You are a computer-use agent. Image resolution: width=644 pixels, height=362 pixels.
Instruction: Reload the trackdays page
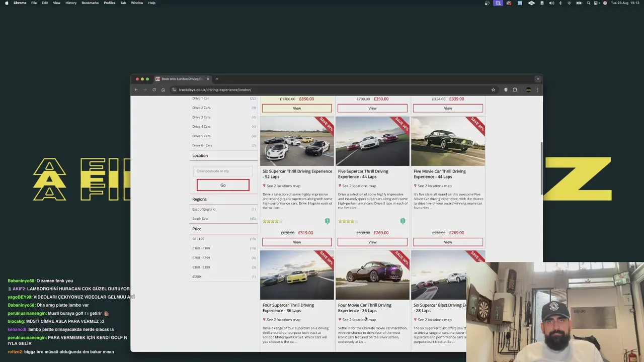point(154,90)
